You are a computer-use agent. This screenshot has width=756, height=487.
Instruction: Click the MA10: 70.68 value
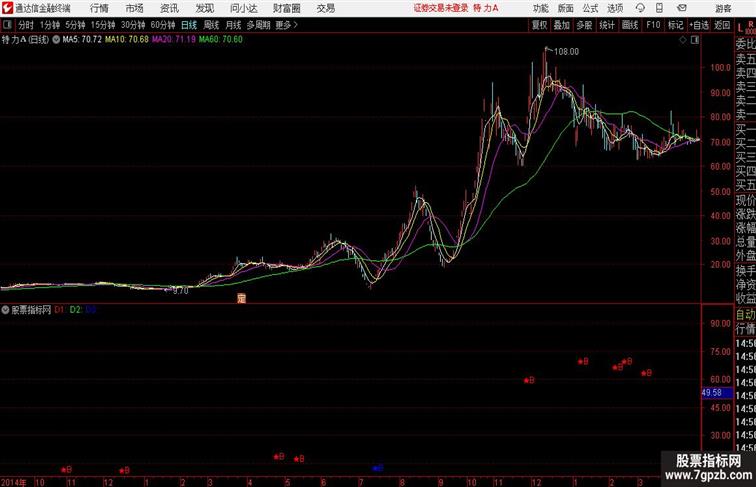click(127, 40)
